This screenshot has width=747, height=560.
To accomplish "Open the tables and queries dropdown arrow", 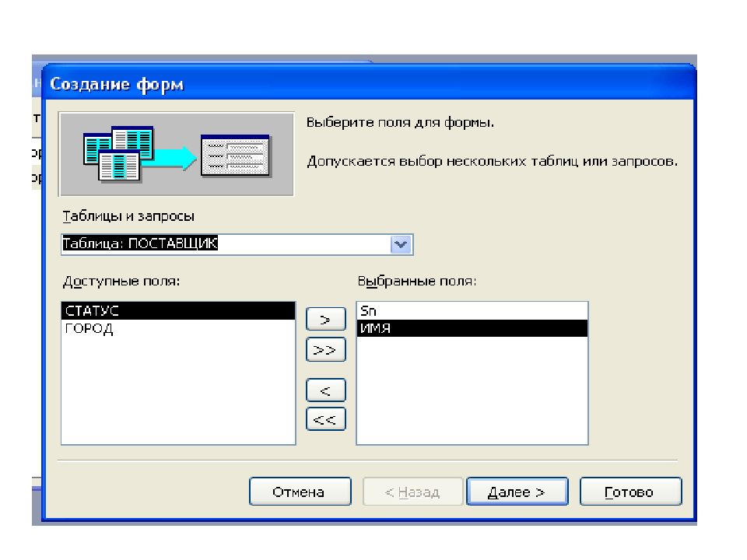I will coord(401,244).
